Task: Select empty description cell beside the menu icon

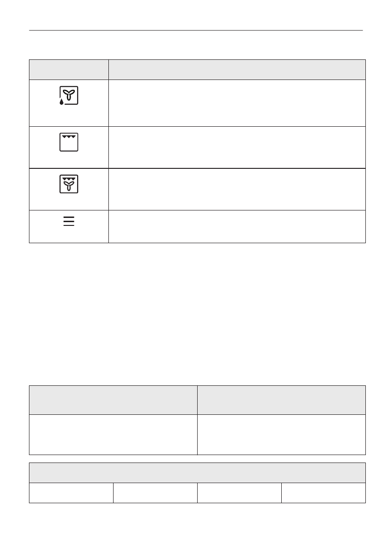Action: coord(236,226)
